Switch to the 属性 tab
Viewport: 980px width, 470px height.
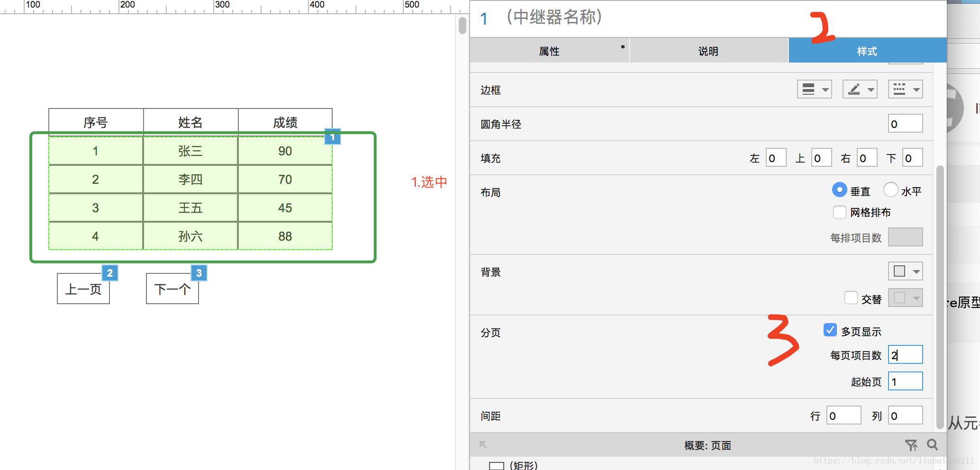click(549, 51)
